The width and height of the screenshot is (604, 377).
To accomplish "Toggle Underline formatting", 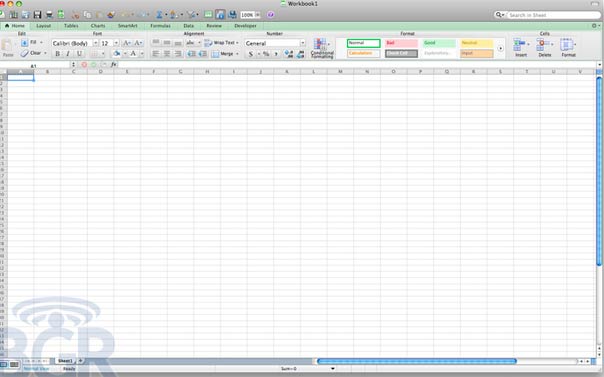I will click(79, 54).
